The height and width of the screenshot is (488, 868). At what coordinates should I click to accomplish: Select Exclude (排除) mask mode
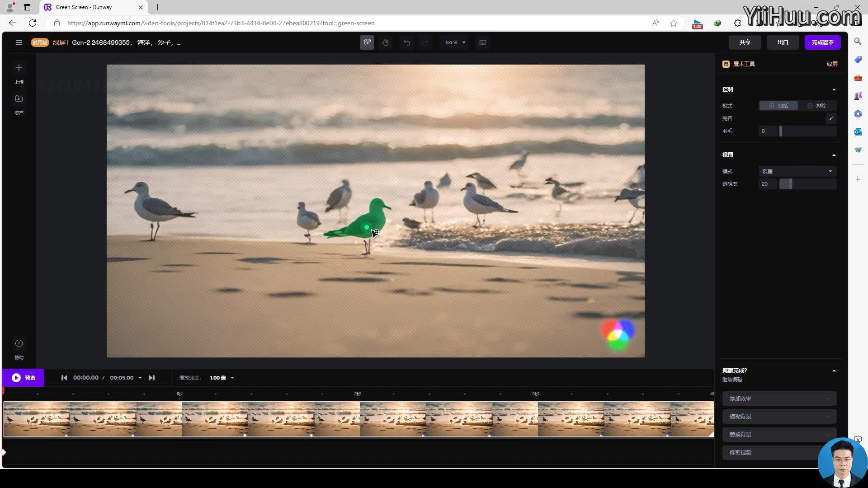pos(817,106)
